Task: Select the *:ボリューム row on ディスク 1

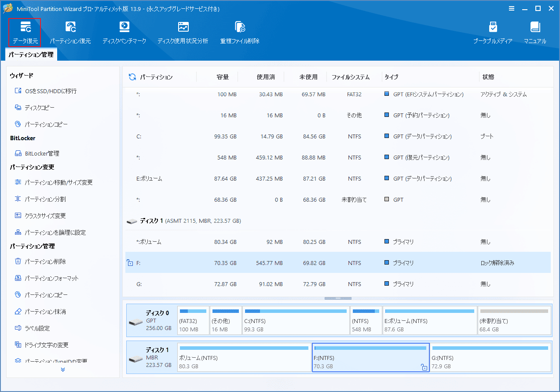Action: (x=338, y=242)
